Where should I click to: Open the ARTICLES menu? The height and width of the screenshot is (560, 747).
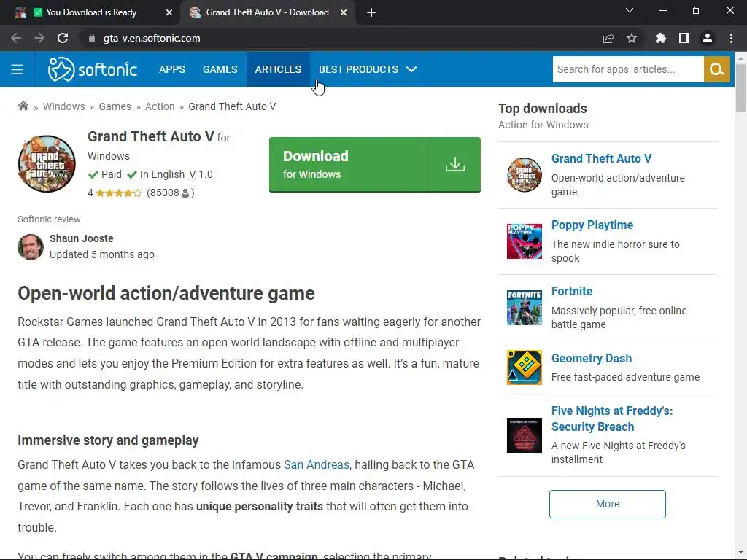point(278,69)
